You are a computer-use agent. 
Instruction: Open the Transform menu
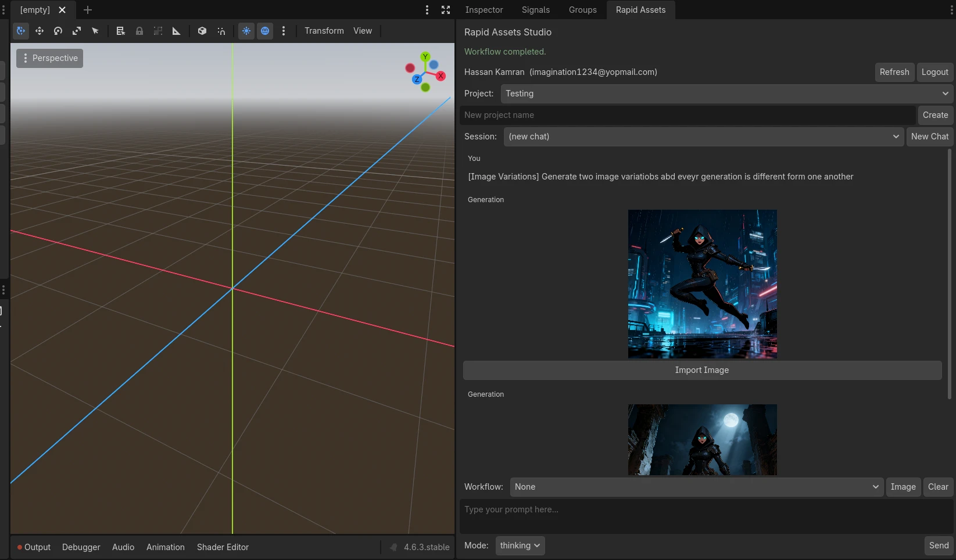[x=324, y=31]
